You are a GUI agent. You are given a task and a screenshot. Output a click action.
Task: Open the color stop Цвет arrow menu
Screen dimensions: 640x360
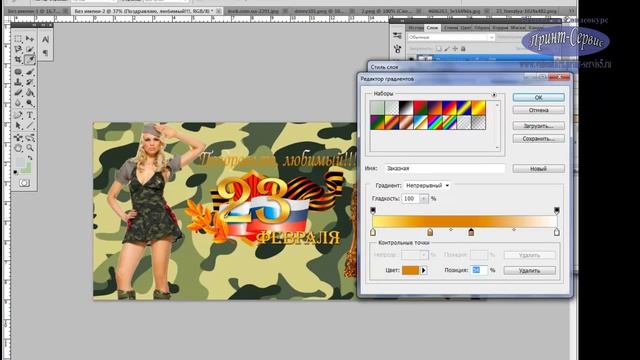point(424,270)
